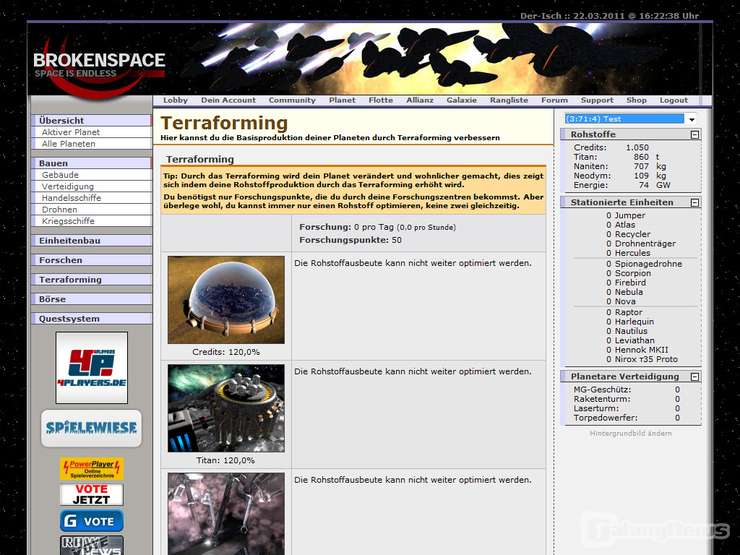Image resolution: width=740 pixels, height=555 pixels.
Task: Select Aktiver Planet in the sidebar
Action: 92,132
